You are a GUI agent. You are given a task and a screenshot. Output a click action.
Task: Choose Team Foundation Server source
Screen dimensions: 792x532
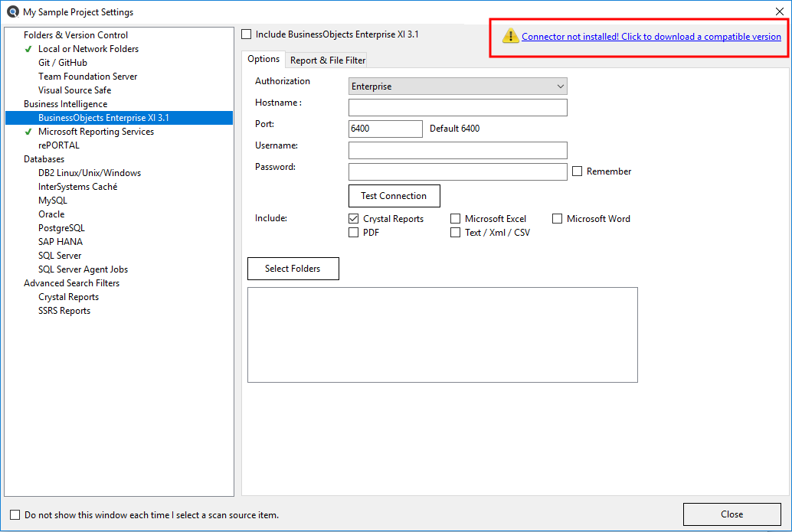click(88, 77)
